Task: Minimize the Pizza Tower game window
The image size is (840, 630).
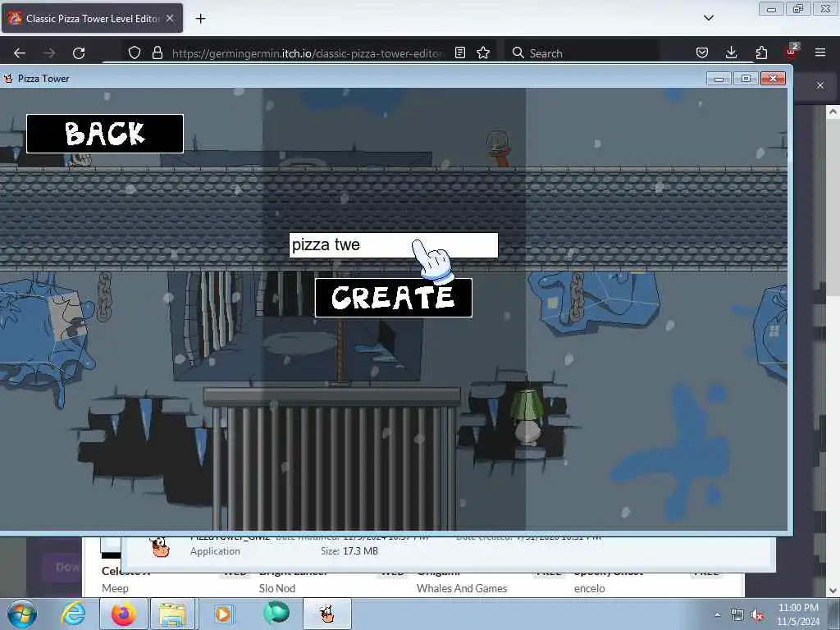Action: pos(719,79)
